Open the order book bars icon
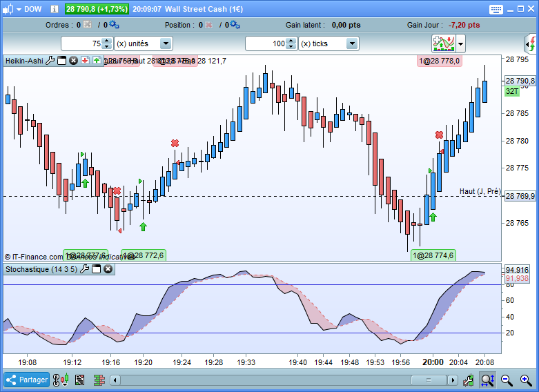 coord(99,380)
